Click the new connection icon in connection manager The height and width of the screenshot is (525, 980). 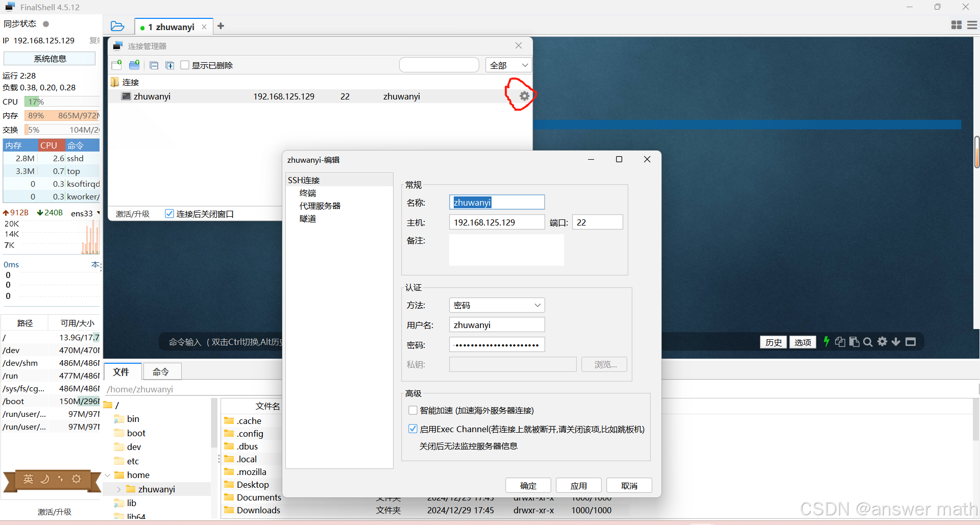coord(117,65)
